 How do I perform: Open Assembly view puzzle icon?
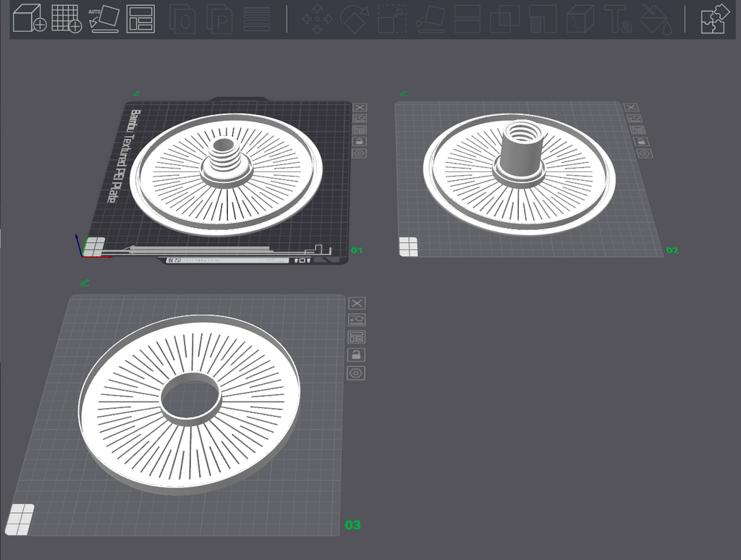pos(714,19)
